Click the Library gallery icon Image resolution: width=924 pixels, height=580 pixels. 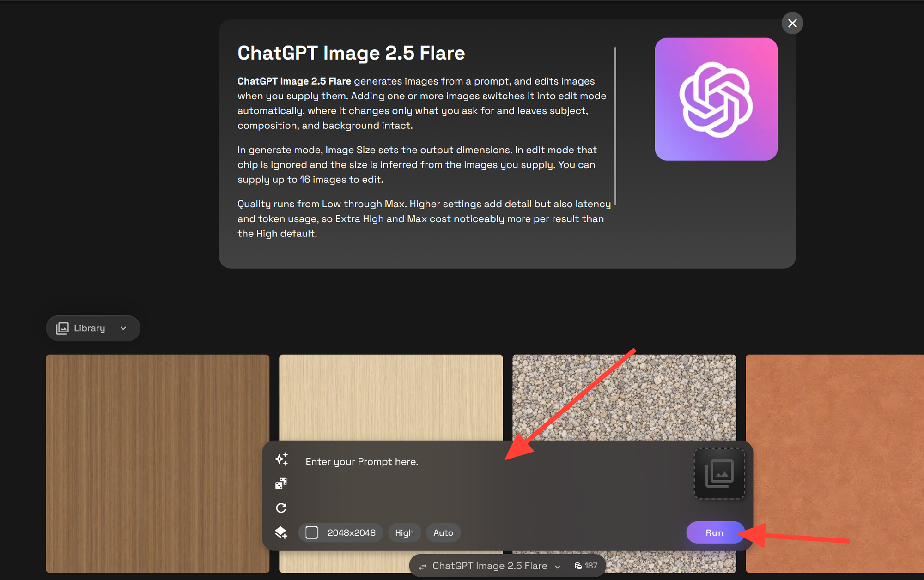[62, 328]
